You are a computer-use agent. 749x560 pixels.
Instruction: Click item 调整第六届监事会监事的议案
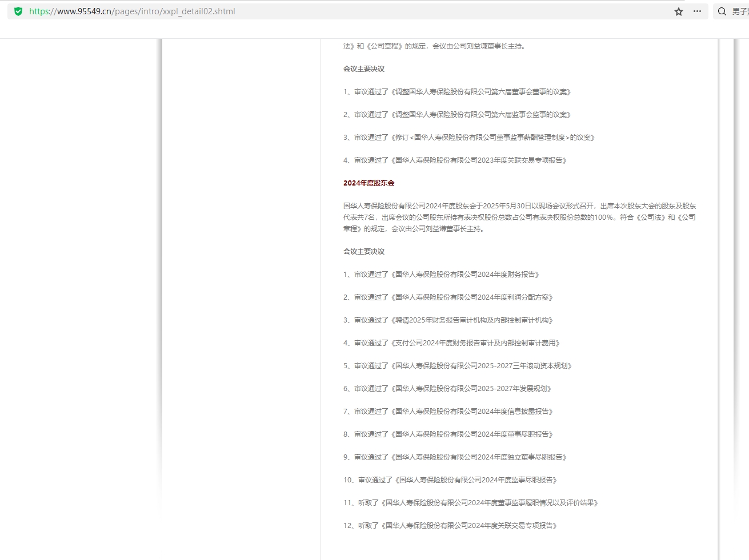pos(457,115)
